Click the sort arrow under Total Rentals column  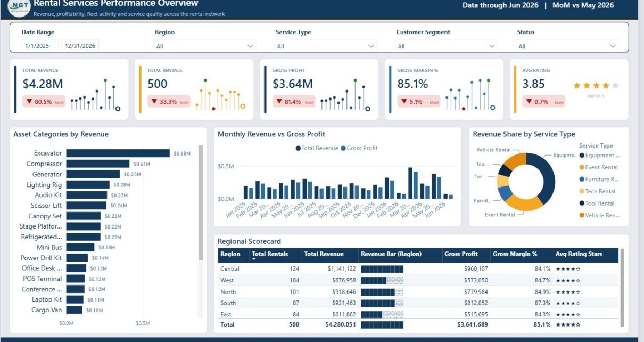254,259
